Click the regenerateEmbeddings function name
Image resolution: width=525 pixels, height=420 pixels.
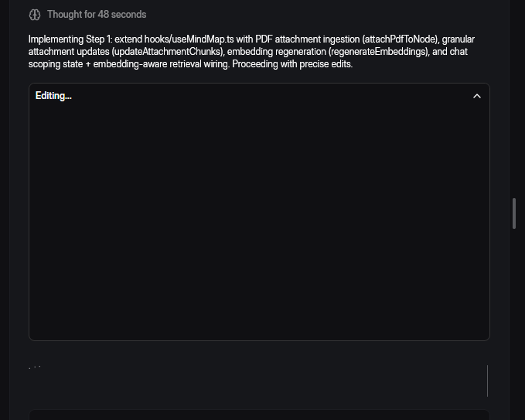377,52
